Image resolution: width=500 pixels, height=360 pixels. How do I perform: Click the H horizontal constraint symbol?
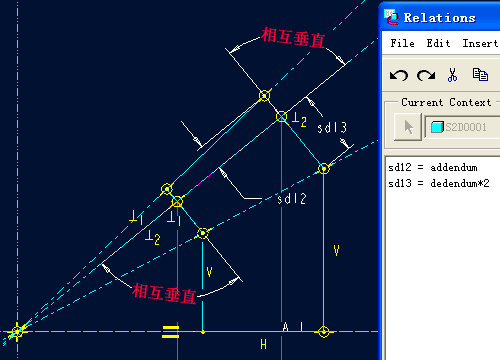[263, 345]
